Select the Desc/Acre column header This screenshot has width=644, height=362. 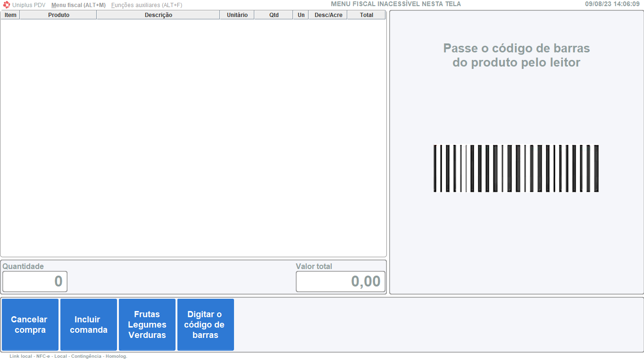[328, 15]
